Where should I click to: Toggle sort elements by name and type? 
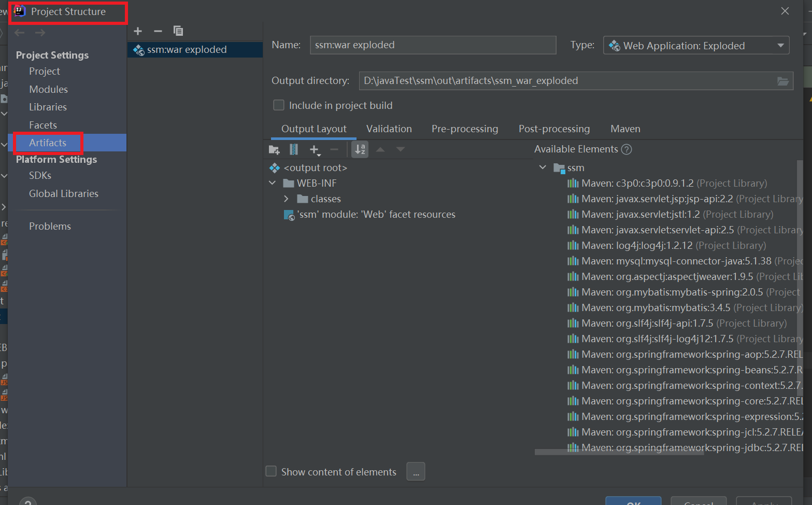tap(360, 149)
